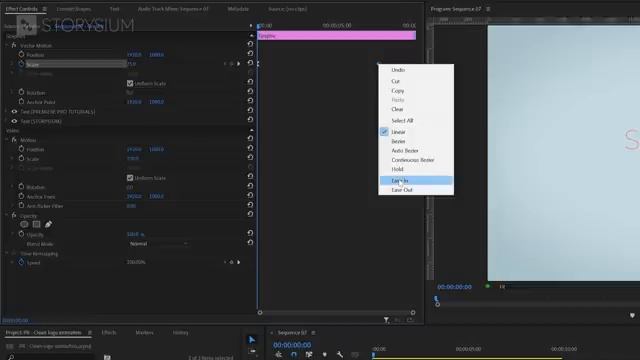640x360 pixels.
Task: Click the Sequence 07 timeline timecode
Action: coord(292,345)
